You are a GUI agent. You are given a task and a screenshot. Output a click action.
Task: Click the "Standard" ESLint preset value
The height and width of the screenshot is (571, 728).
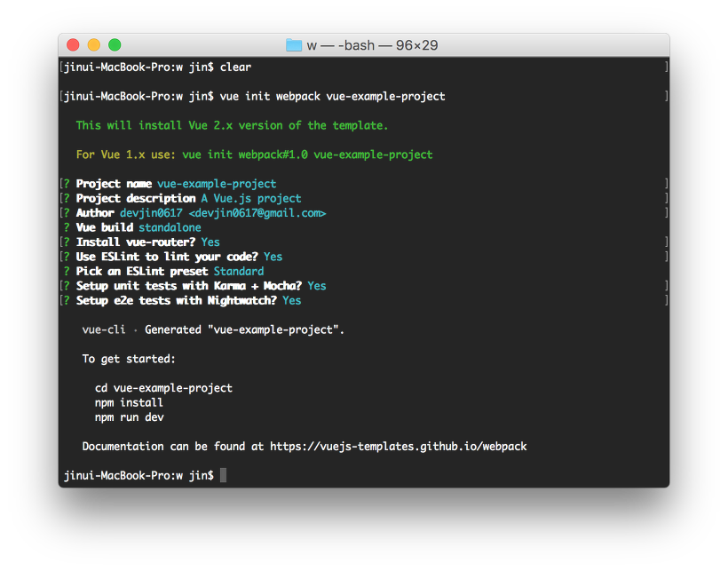click(x=239, y=271)
